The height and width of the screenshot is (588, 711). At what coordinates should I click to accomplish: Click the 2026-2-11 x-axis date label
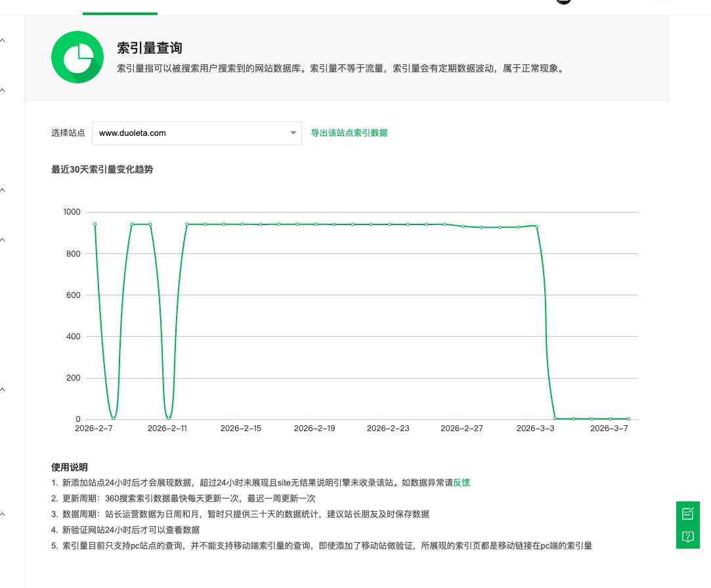point(167,429)
